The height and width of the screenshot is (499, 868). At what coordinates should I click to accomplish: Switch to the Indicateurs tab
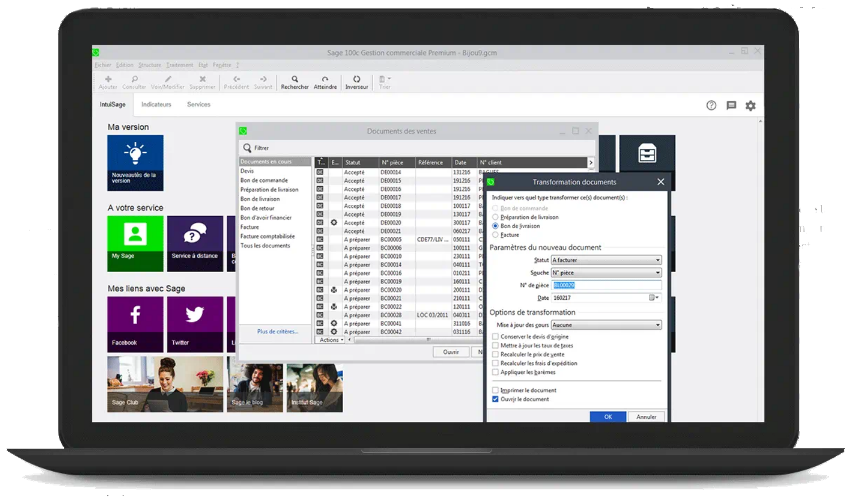click(x=156, y=104)
